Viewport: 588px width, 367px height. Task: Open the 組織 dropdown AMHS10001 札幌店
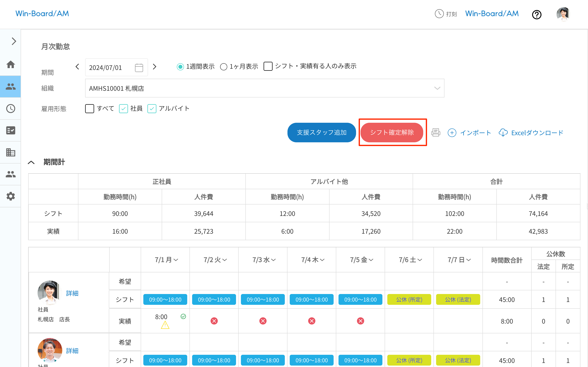point(264,88)
